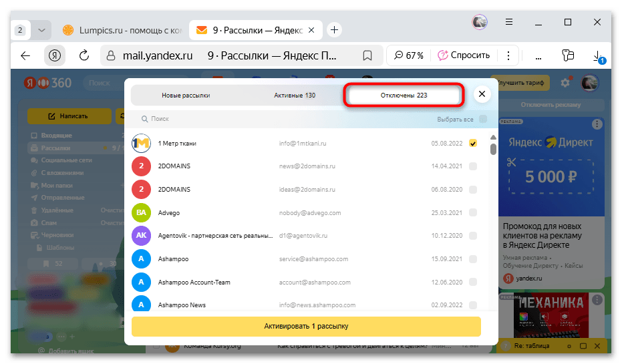
Task: Uncheck the 1 Метр ткани checkbox
Action: coord(473,144)
